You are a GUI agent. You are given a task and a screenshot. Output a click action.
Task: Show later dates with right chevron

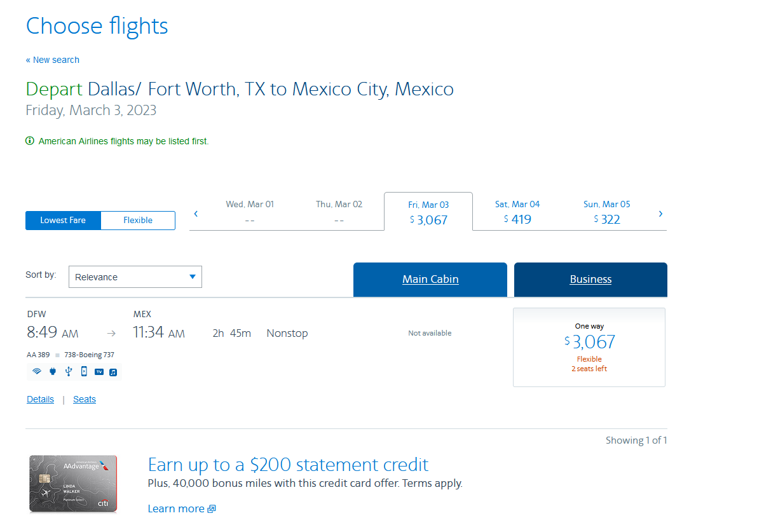point(660,214)
